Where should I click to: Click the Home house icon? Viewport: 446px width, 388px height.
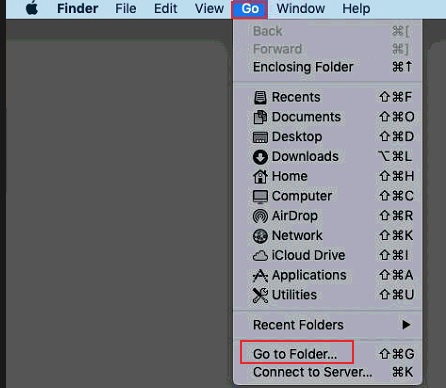tap(260, 176)
